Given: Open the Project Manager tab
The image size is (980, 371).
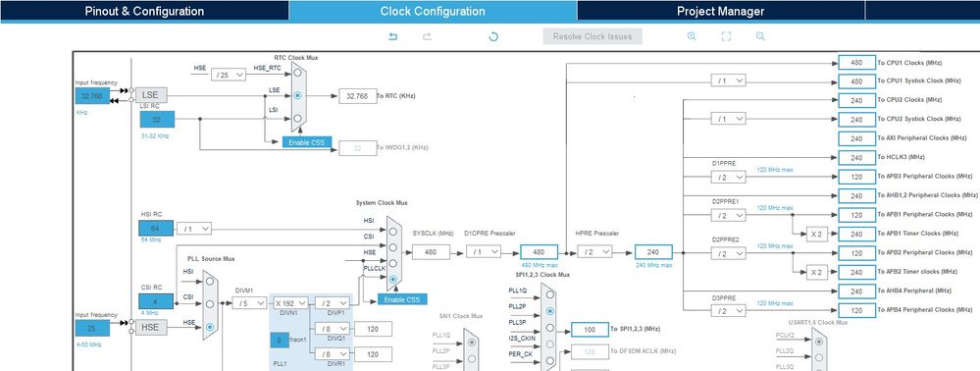Looking at the screenshot, I should [x=721, y=11].
